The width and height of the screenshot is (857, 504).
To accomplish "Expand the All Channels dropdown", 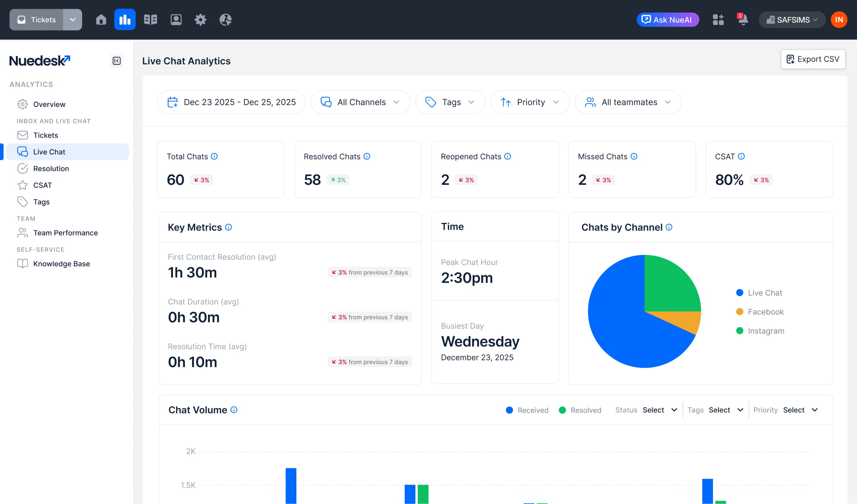I will click(x=360, y=102).
